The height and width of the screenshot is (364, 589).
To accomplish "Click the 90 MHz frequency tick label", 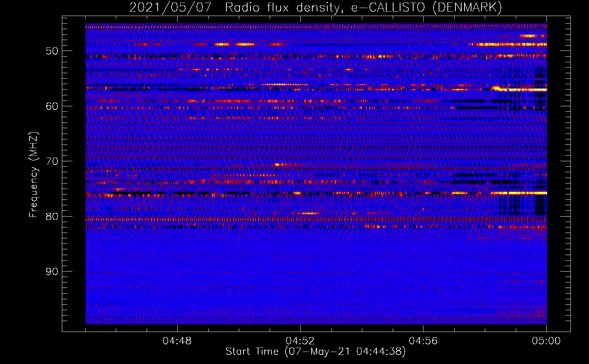I will [x=52, y=272].
